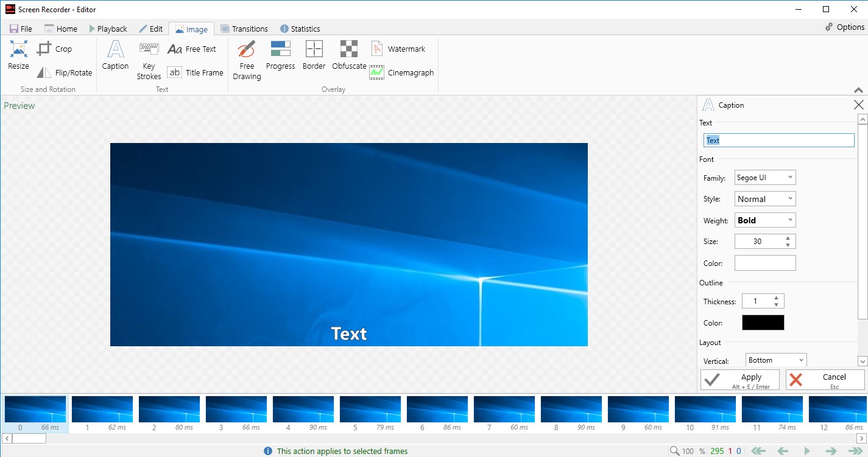Select the Border tool

314,55
